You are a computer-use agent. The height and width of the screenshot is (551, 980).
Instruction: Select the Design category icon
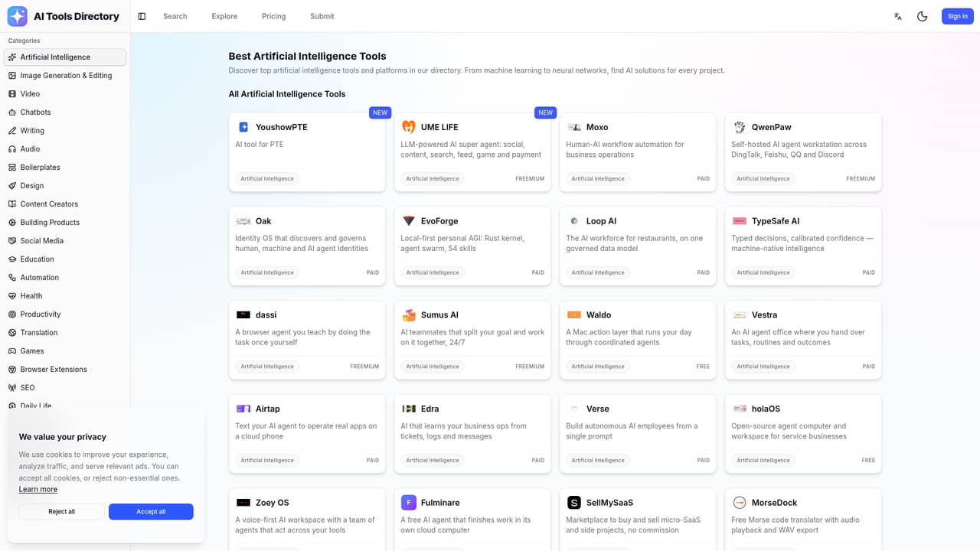pos(12,186)
